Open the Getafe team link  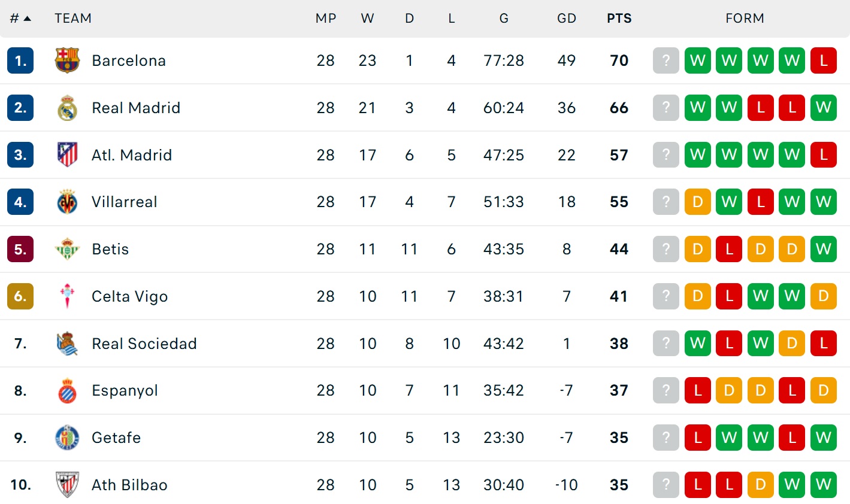(116, 438)
